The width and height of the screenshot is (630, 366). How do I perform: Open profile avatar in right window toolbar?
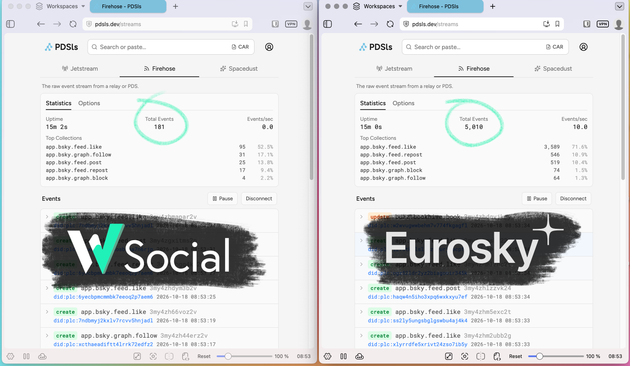pos(619,25)
